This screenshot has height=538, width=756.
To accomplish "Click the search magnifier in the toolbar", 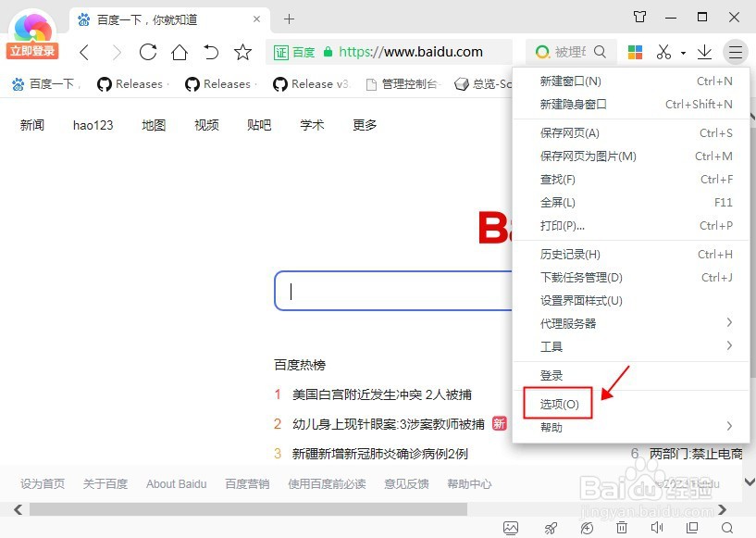I will (600, 52).
